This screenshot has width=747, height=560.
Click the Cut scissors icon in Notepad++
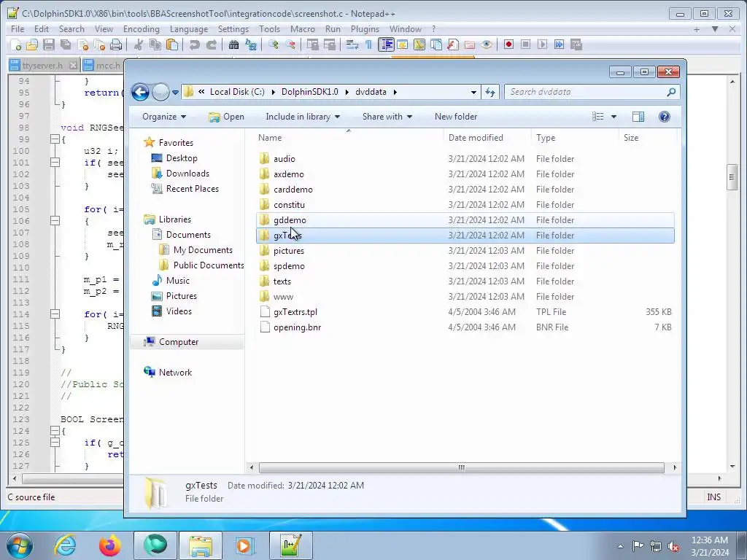click(x=138, y=44)
